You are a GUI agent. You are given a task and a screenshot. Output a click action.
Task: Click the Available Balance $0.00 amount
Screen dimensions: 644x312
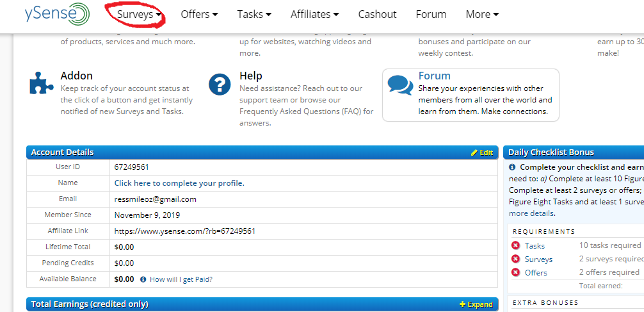click(x=124, y=279)
